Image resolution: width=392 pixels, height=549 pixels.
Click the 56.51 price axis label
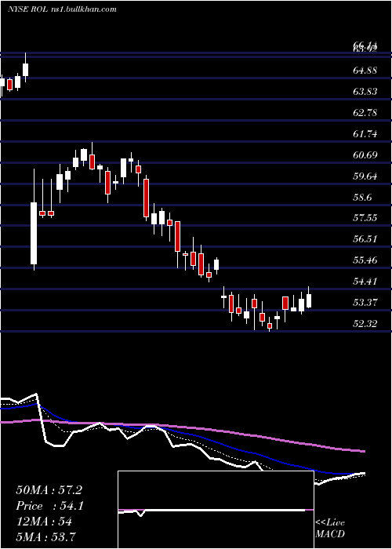click(365, 239)
